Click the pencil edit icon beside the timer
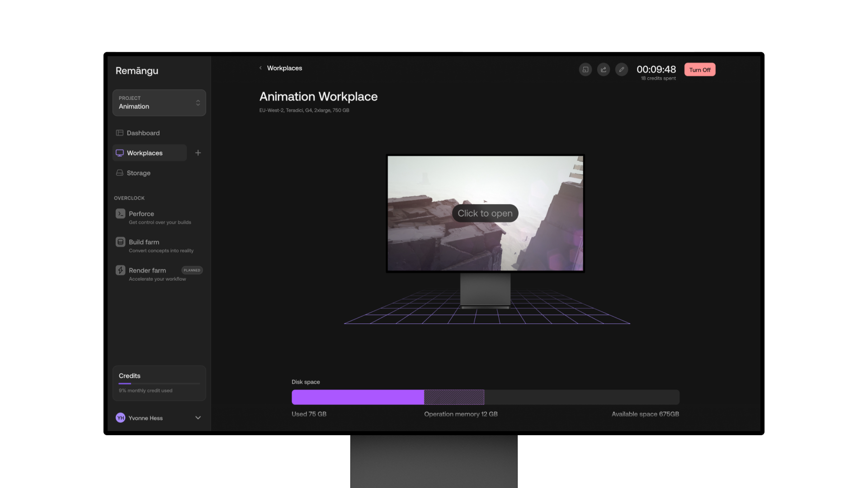Viewport: 868px width, 488px height. pyautogui.click(x=622, y=70)
